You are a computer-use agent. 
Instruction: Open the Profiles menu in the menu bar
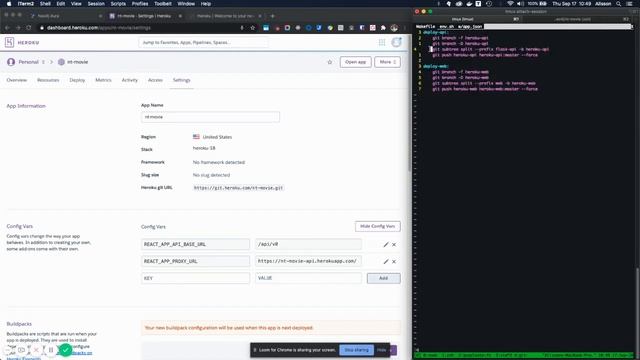pos(140,4)
